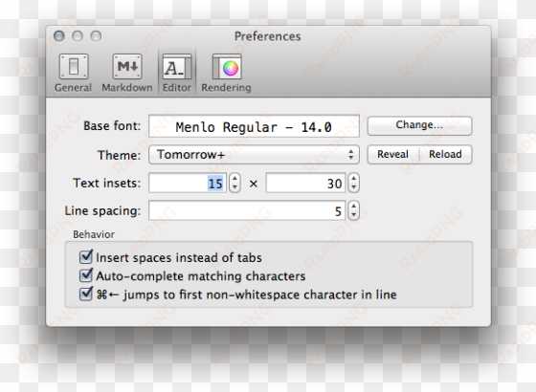Viewport: 536px width, 392px height.
Task: Disable Auto-complete matching characters
Action: click(86, 275)
